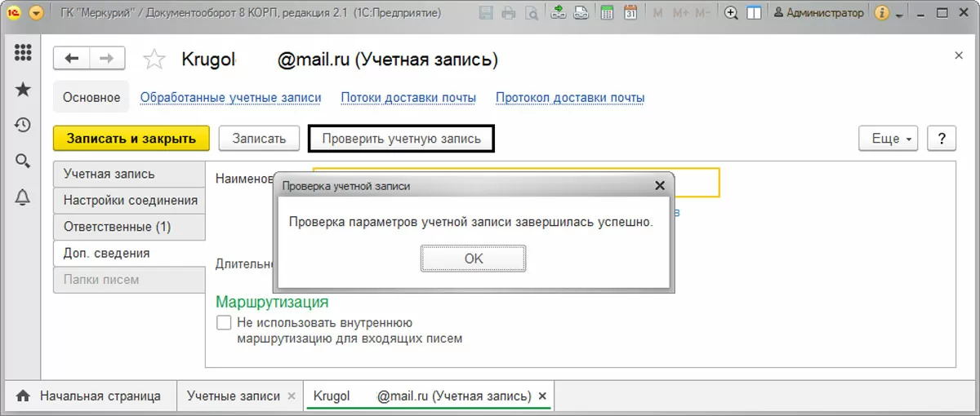This screenshot has height=416, width=980.
Task: Open favorites star in left sidebar
Action: (23, 89)
